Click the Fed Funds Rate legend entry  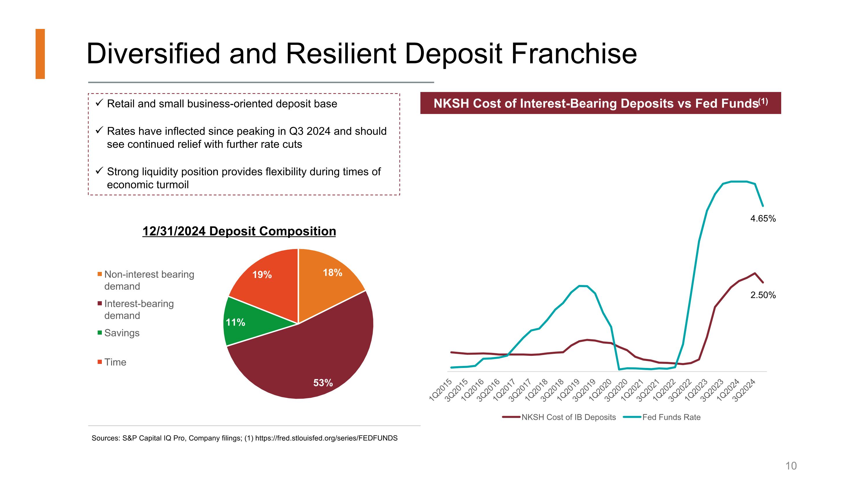(671, 417)
